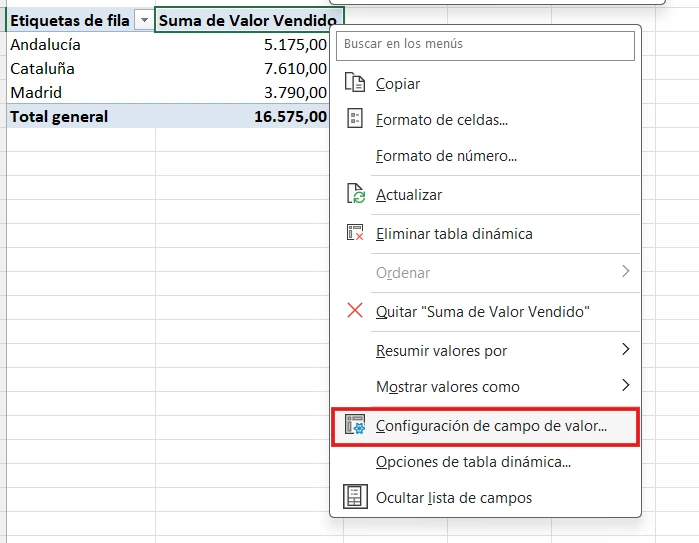The image size is (699, 543).
Task: Select the Suma de Valor Vendido header cell
Action: coord(249,21)
